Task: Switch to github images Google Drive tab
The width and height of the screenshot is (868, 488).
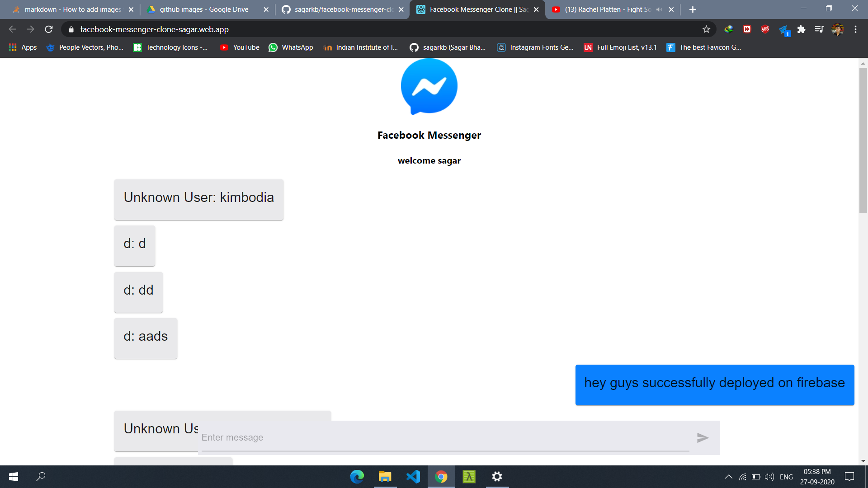Action: coord(203,9)
